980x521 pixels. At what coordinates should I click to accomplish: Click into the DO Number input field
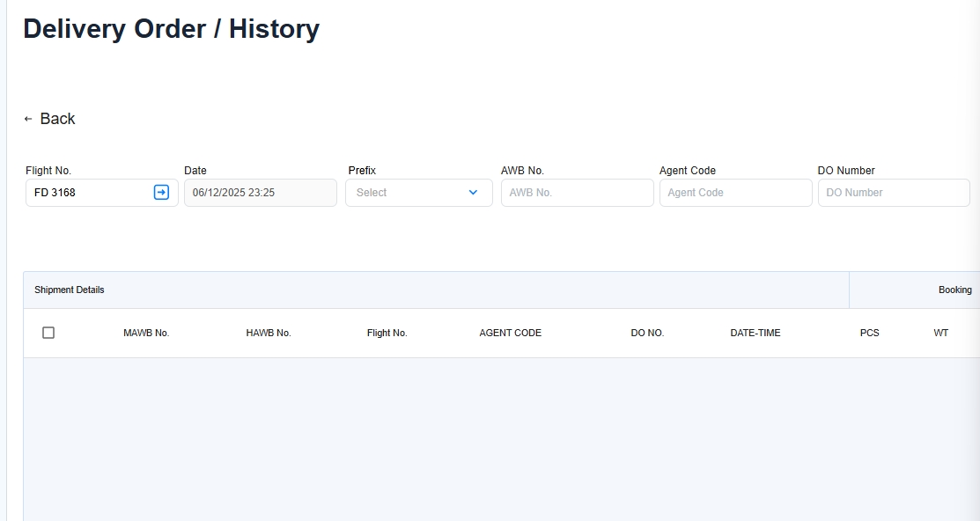(x=893, y=193)
